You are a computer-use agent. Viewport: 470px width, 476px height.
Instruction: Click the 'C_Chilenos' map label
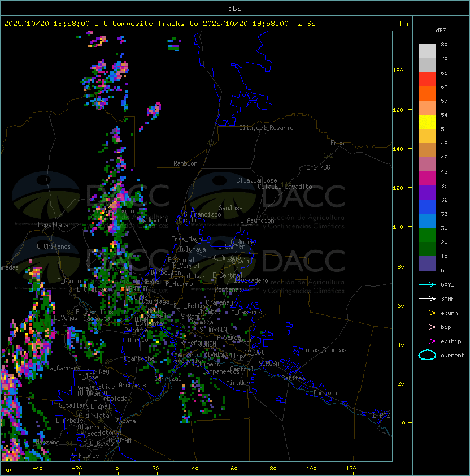[54, 246]
